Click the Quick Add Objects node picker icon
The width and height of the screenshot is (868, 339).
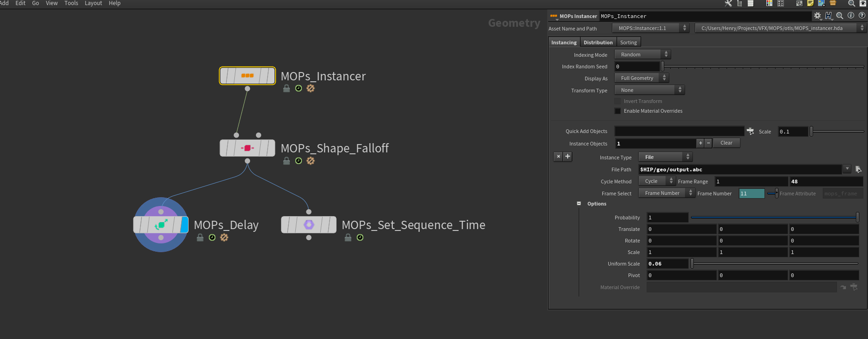pyautogui.click(x=750, y=132)
